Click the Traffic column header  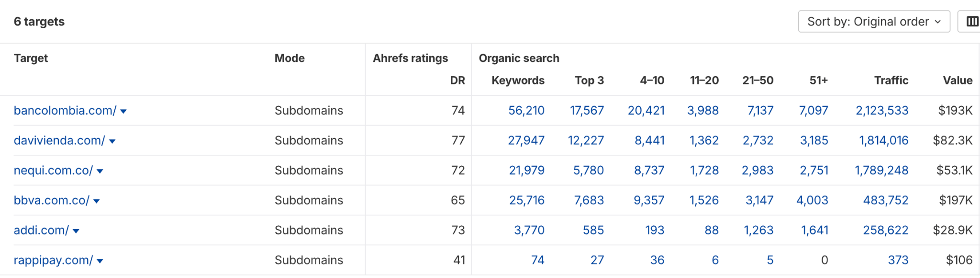click(891, 81)
